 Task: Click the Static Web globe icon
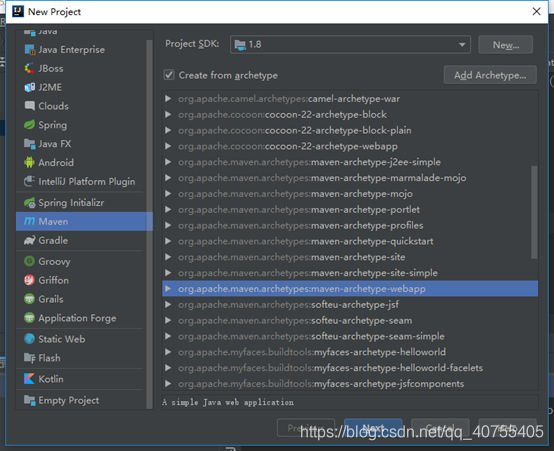30,339
